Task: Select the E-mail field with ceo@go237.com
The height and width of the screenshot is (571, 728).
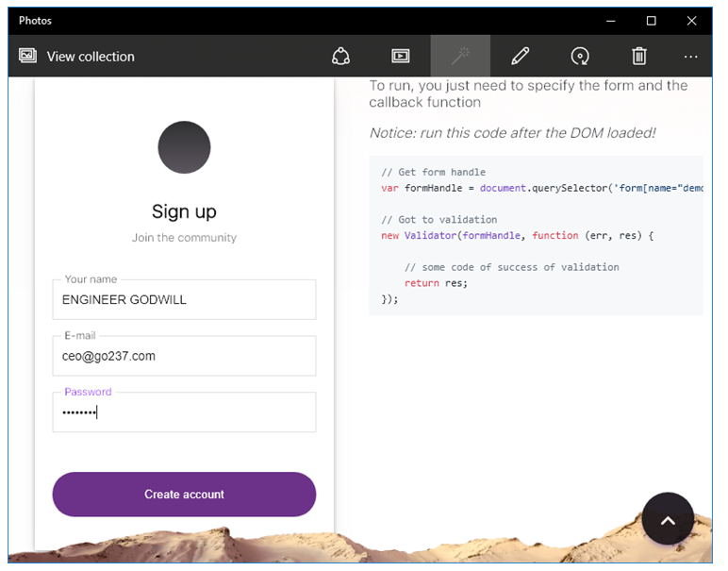Action: (x=184, y=357)
